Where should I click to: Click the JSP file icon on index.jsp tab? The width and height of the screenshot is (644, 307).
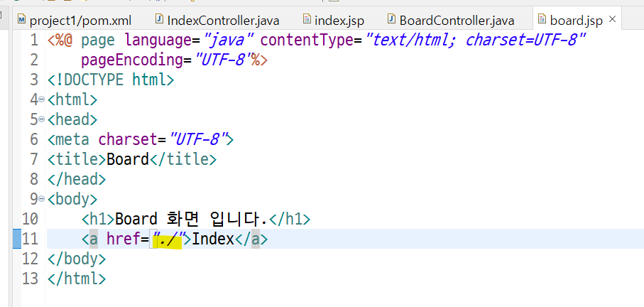(x=307, y=19)
